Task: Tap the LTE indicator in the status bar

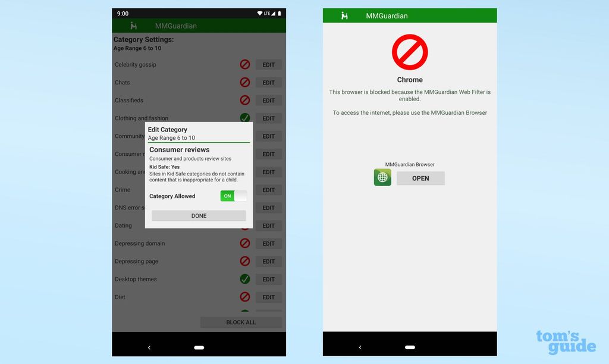Action: pos(267,13)
